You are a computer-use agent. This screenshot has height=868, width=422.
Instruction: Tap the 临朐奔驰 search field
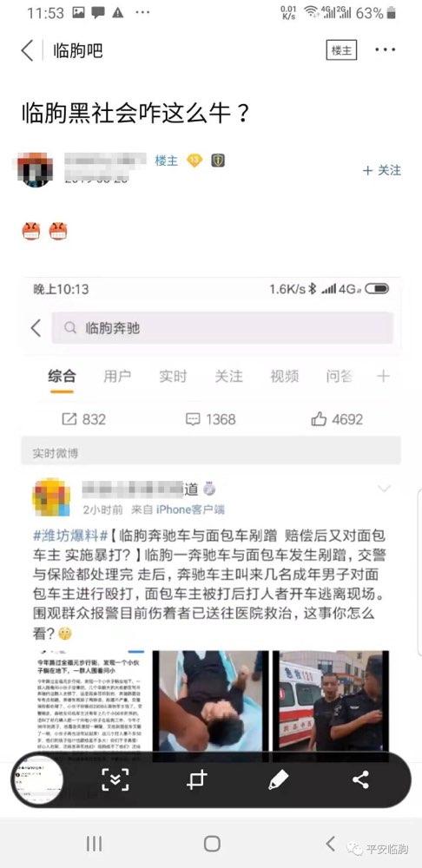(222, 328)
